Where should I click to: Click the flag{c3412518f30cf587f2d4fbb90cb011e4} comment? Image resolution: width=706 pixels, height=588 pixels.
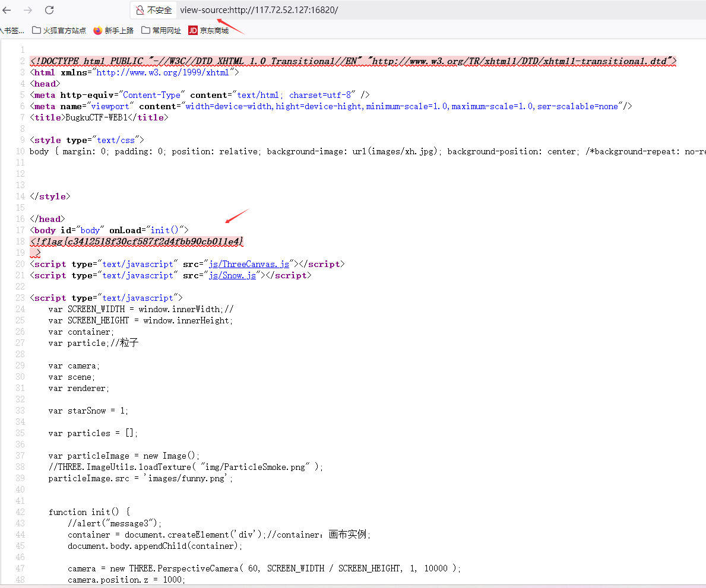(x=137, y=241)
